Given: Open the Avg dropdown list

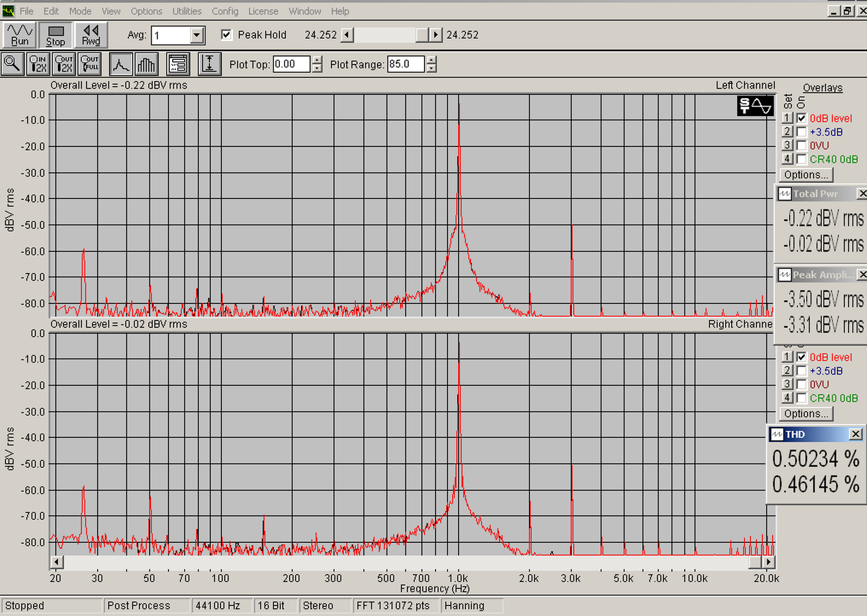Looking at the screenshot, I should [x=197, y=35].
